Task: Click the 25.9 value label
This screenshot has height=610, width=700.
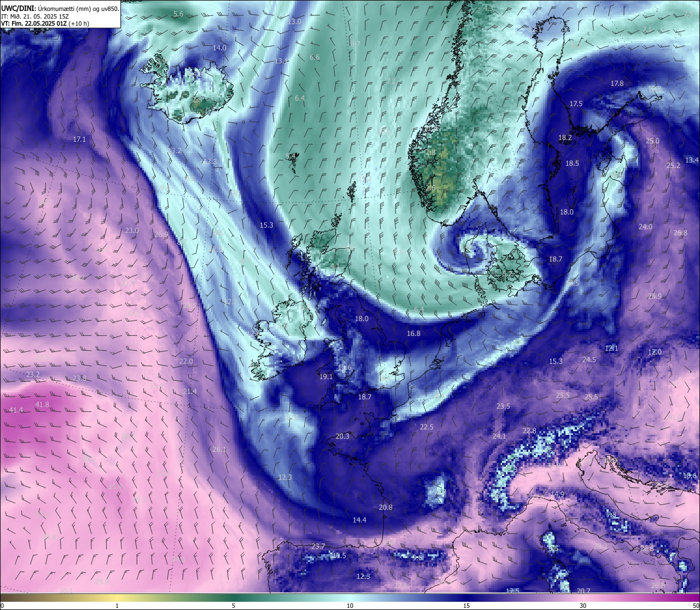Action: point(655,296)
